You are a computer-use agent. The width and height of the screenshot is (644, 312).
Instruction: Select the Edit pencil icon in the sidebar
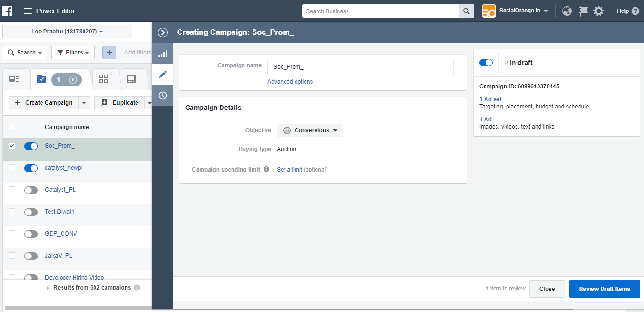[162, 74]
